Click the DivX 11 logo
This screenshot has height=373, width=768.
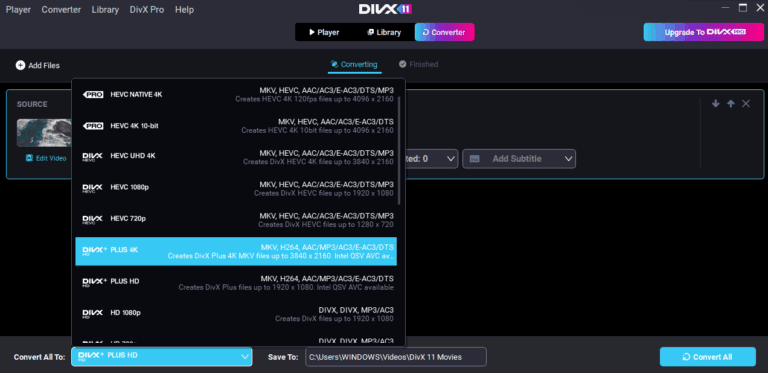tap(385, 9)
